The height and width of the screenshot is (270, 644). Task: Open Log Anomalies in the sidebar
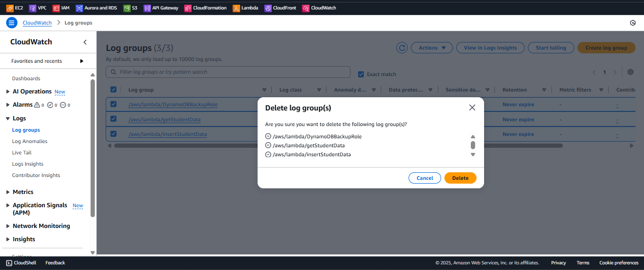tap(30, 141)
